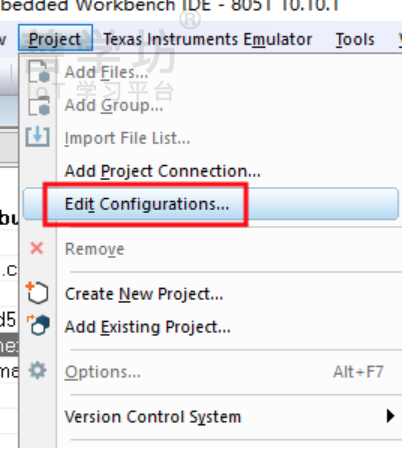The height and width of the screenshot is (450, 402).
Task: Click the Create New Project cube icon
Action: tap(37, 293)
